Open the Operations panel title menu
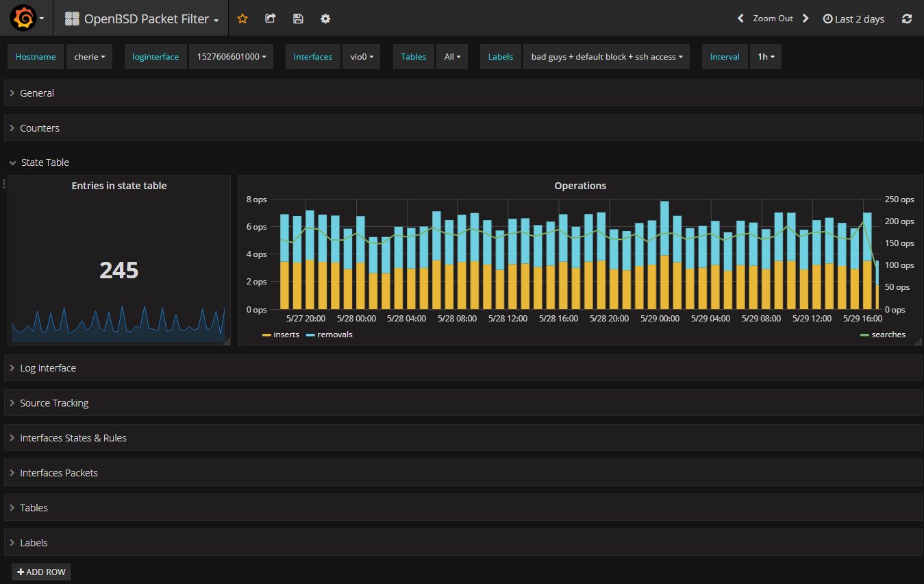Image resolution: width=924 pixels, height=584 pixels. [580, 186]
